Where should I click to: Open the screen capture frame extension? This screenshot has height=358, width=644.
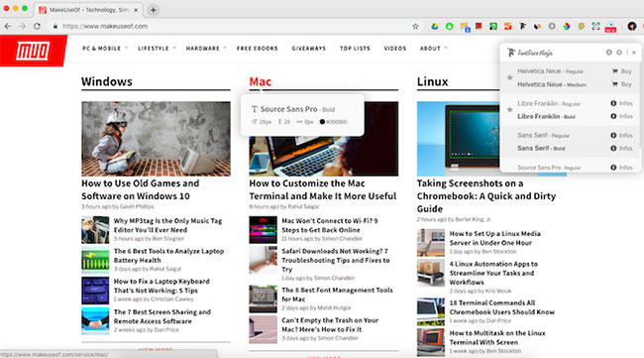pos(595,27)
